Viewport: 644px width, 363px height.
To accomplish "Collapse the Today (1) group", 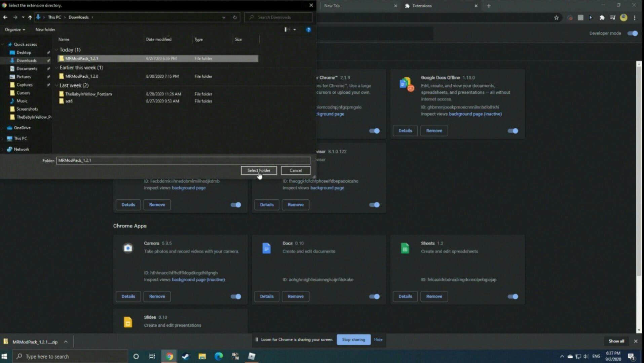I will click(x=56, y=50).
